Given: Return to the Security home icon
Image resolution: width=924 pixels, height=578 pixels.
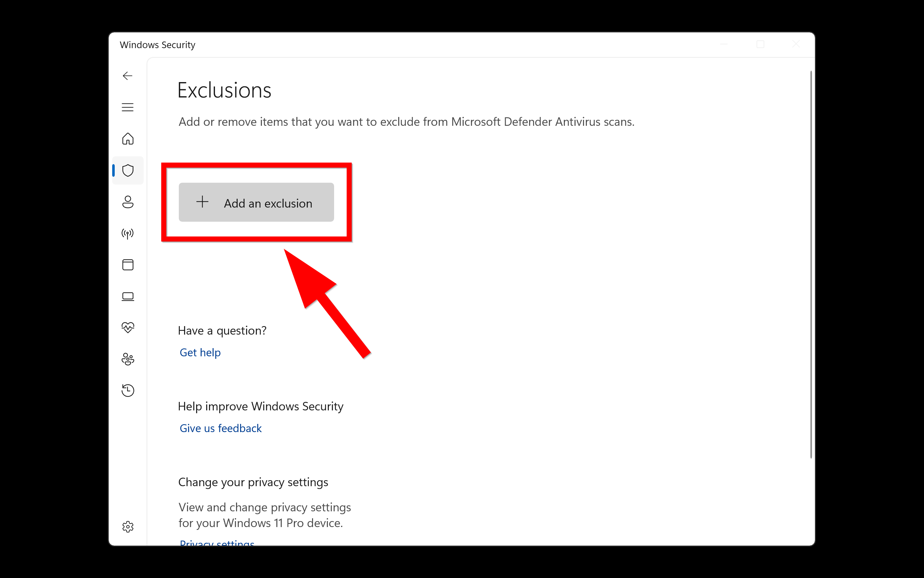Looking at the screenshot, I should point(128,139).
